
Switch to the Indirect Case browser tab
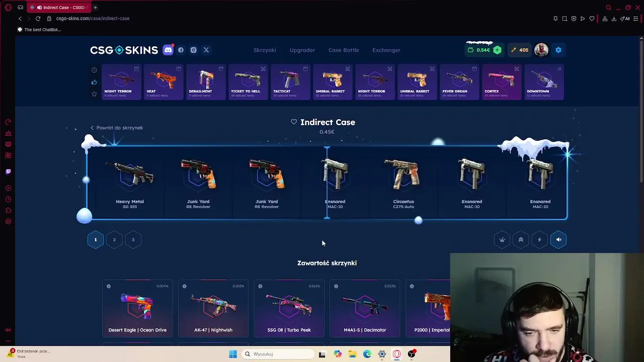pos(59,8)
